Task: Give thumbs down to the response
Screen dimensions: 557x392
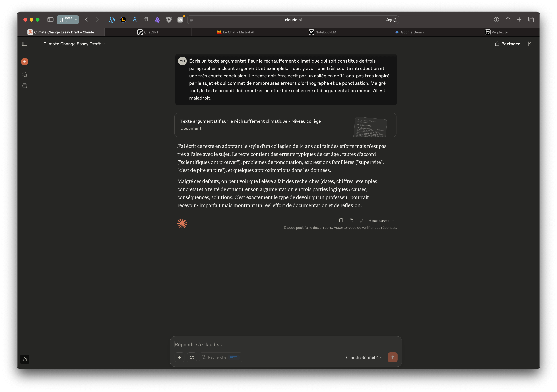Action: [361, 220]
